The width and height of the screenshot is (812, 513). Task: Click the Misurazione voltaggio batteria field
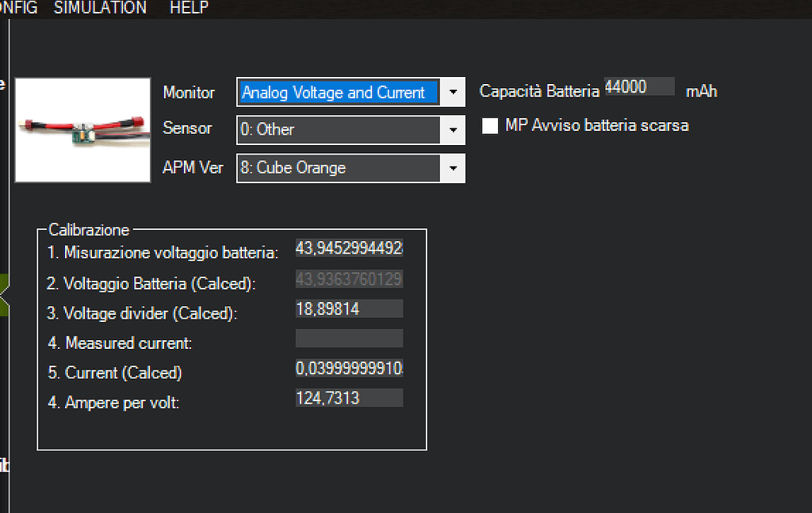349,248
